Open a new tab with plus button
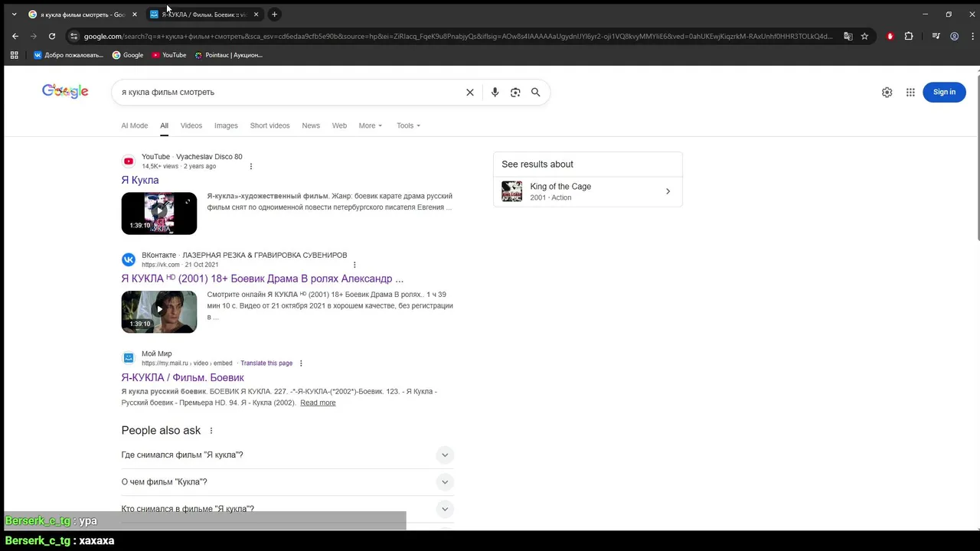Image resolution: width=980 pixels, height=551 pixels. tap(274, 14)
